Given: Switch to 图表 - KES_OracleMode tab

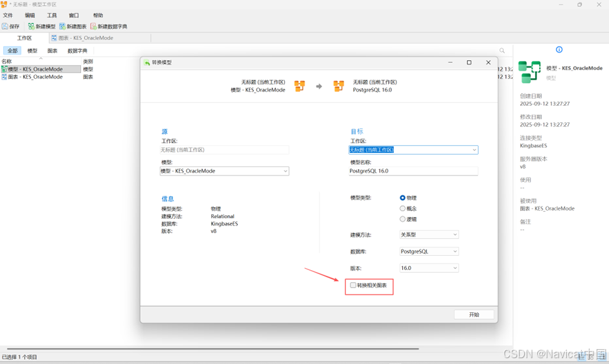Looking at the screenshot, I should (100, 38).
